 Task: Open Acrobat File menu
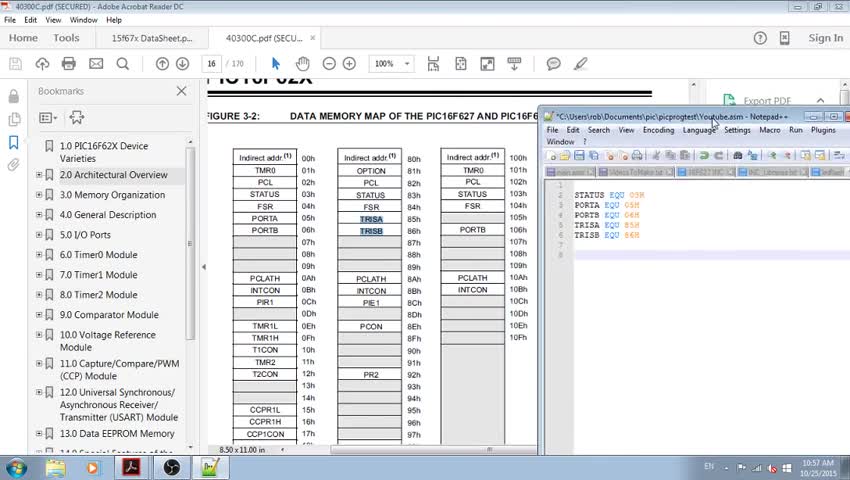(10, 20)
